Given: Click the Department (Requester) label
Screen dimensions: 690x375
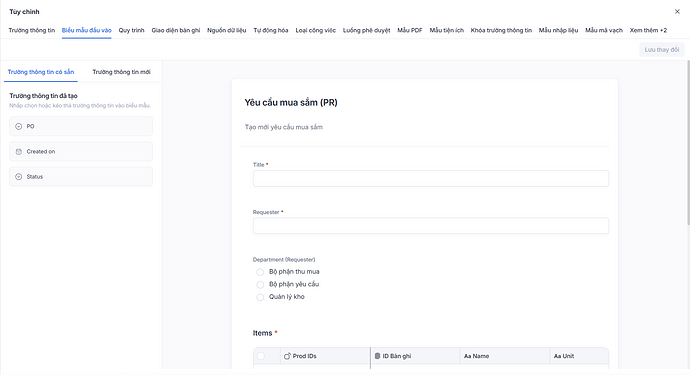Looking at the screenshot, I should pyautogui.click(x=284, y=260).
